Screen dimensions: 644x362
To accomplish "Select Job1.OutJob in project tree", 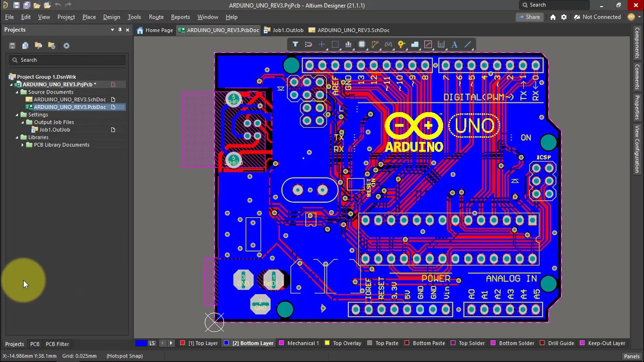I will [x=55, y=130].
